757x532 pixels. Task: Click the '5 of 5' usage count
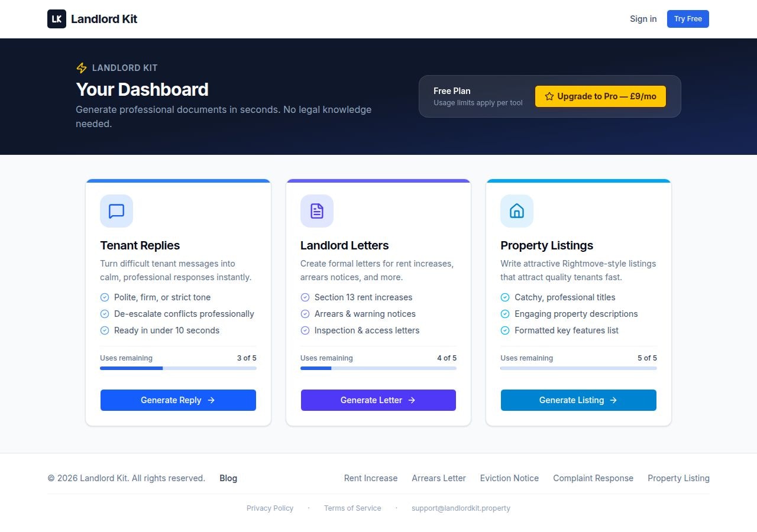tap(647, 358)
